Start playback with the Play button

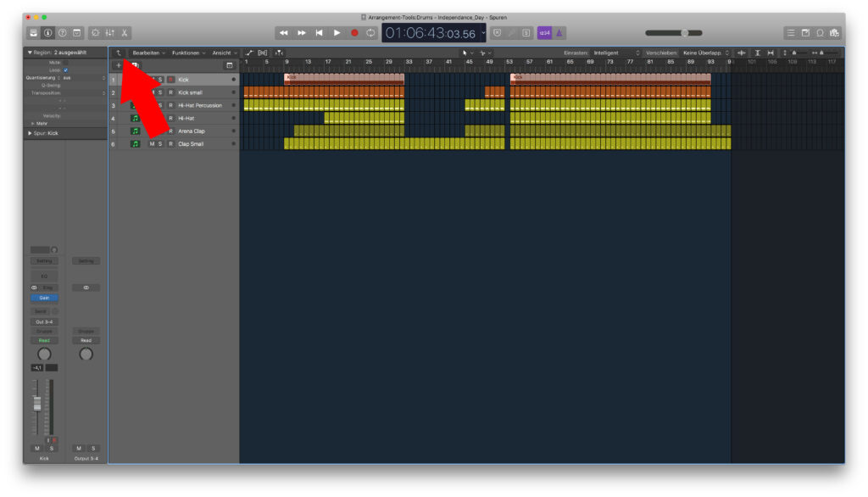[x=337, y=33]
